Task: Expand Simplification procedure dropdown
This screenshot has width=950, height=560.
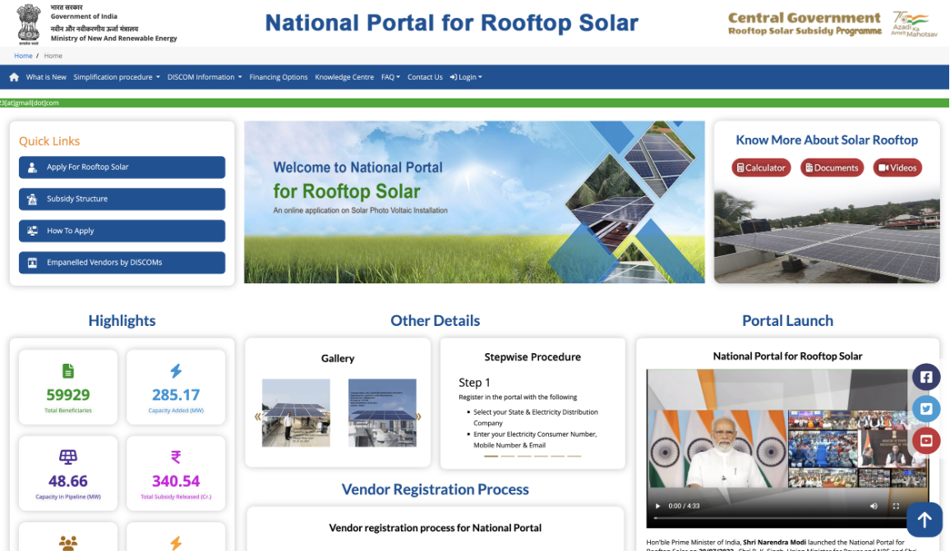Action: tap(117, 77)
